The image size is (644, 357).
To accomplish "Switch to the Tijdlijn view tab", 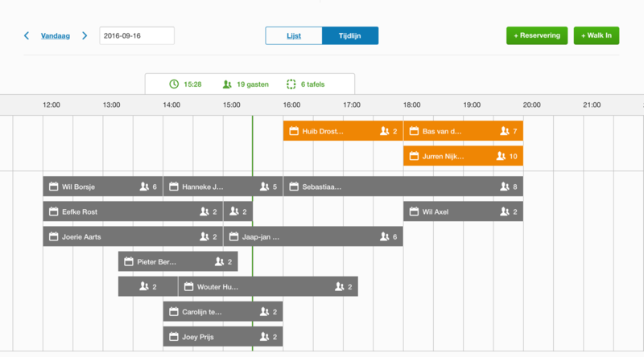I will click(x=349, y=36).
